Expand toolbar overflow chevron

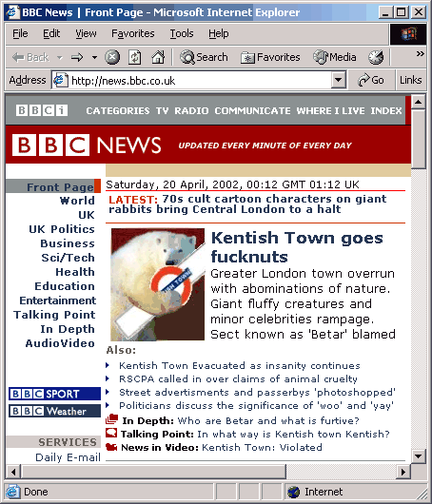tap(420, 53)
